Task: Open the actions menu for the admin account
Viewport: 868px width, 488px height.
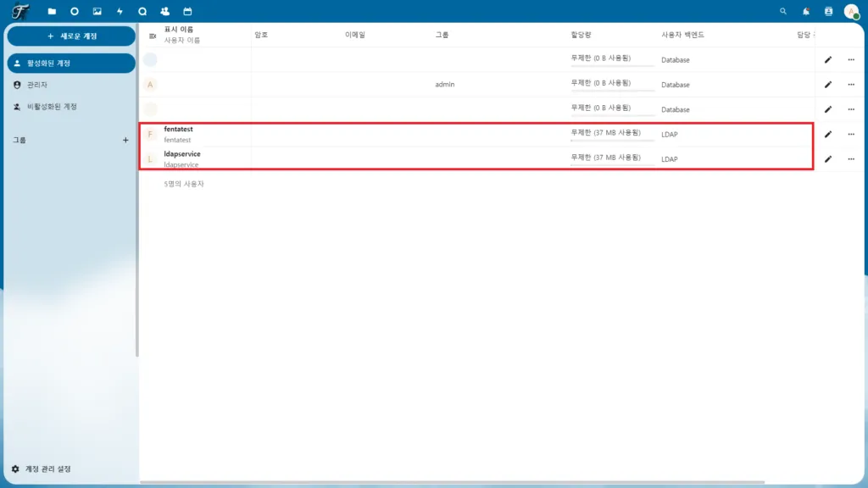Action: tap(851, 84)
